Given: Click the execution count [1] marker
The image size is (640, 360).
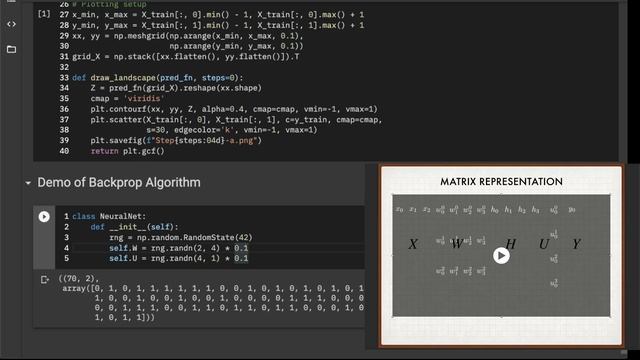Looking at the screenshot, I should click(44, 14).
